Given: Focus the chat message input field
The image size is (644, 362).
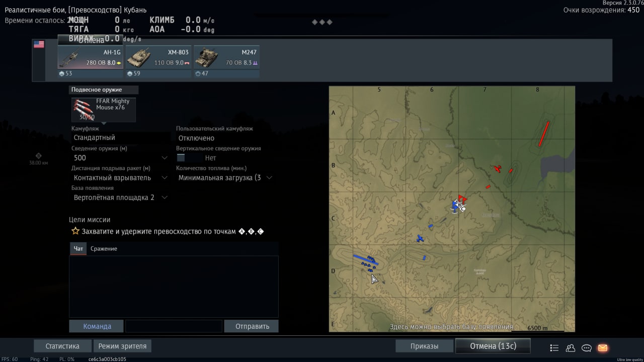Looking at the screenshot, I should click(x=174, y=326).
